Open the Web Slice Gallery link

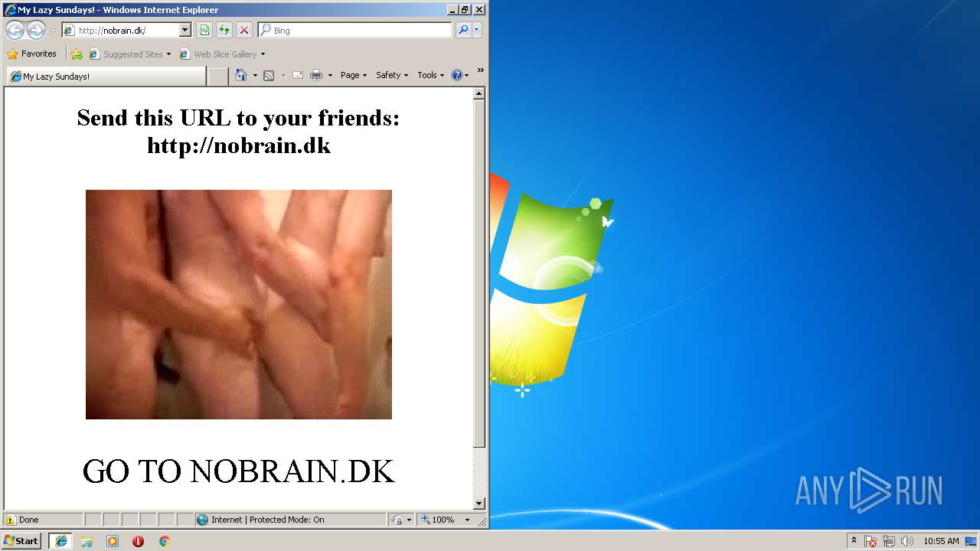pos(222,54)
